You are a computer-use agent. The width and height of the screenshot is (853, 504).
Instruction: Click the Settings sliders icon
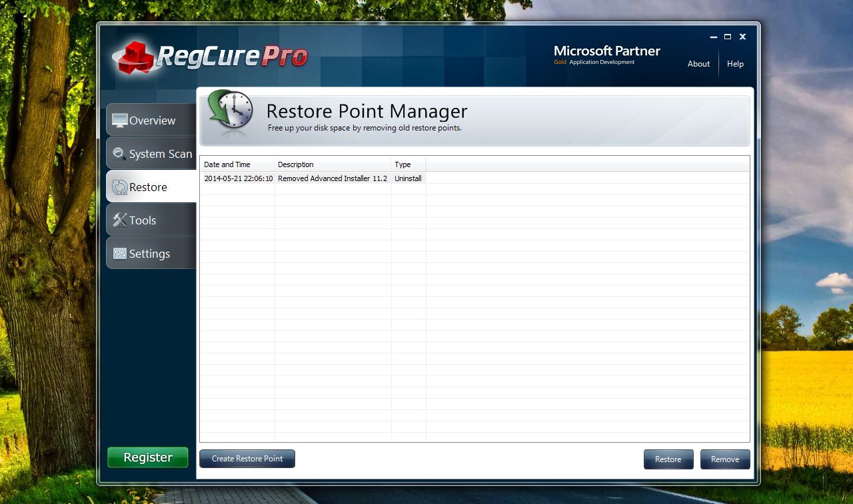point(120,254)
